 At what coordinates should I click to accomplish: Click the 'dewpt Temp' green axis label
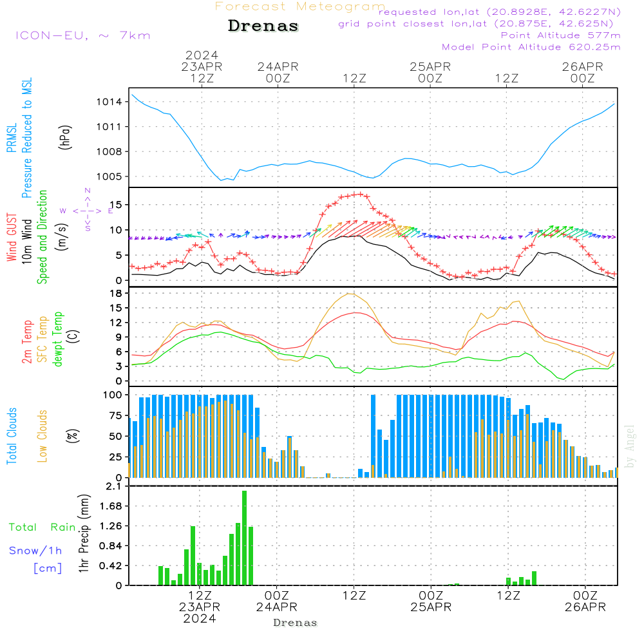(x=57, y=339)
